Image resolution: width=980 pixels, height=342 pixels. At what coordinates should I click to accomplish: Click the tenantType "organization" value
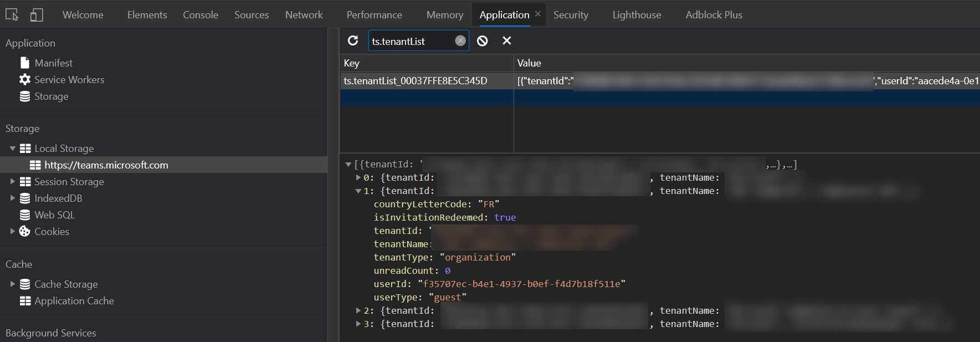click(x=478, y=257)
